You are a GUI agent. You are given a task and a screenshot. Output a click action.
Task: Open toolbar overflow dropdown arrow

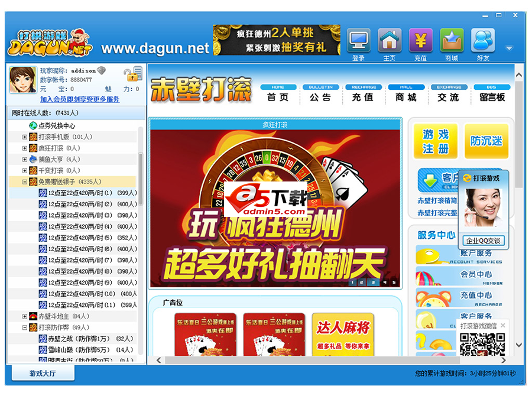[x=509, y=48]
